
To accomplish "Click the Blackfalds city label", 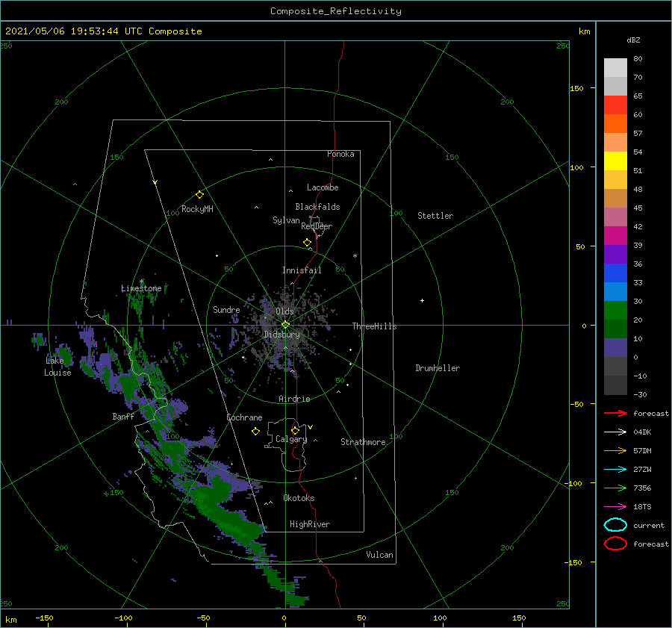I will 317,207.
